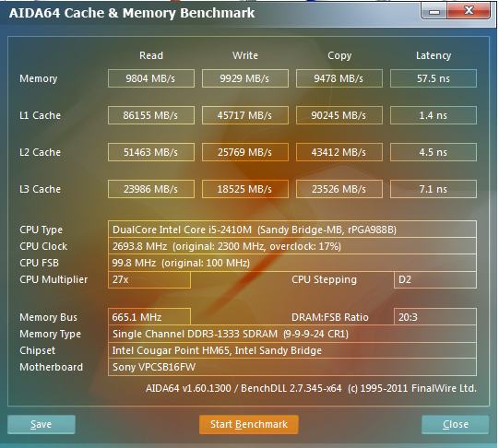Click the CPU Multiplier field showing 27x
The width and height of the screenshot is (499, 448).
coord(149,280)
